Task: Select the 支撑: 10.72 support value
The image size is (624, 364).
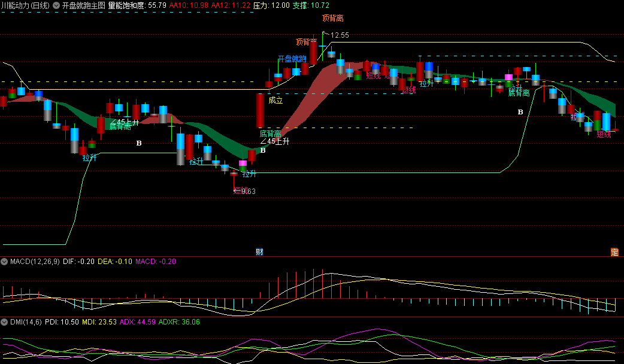Action: 311,5
